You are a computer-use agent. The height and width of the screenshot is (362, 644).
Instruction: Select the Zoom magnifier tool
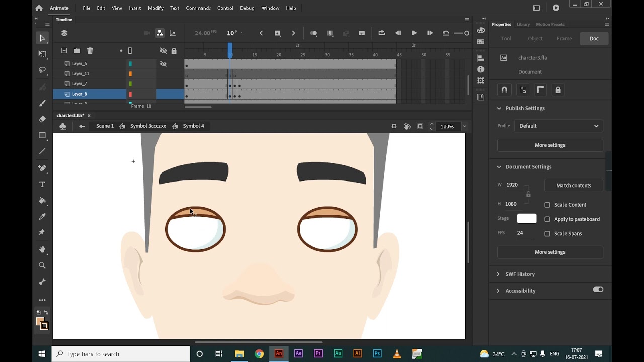[x=42, y=265]
